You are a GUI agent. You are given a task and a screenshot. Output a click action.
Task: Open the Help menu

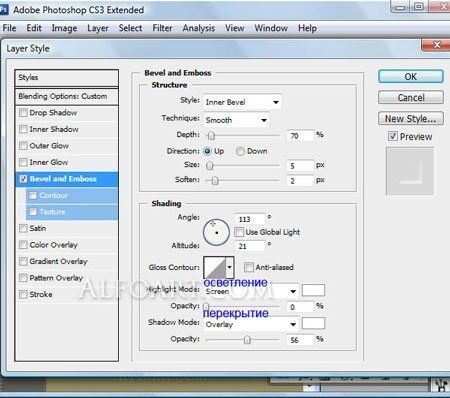point(307,28)
